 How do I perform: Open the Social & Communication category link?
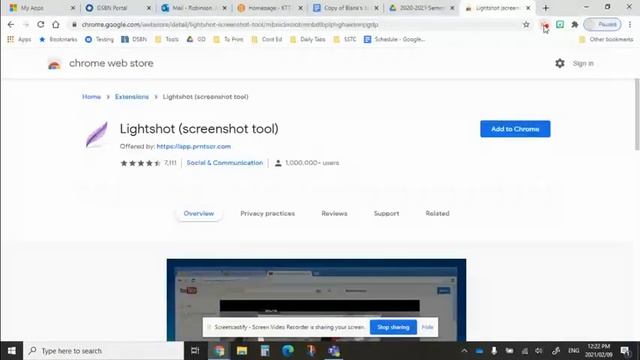pyautogui.click(x=225, y=162)
